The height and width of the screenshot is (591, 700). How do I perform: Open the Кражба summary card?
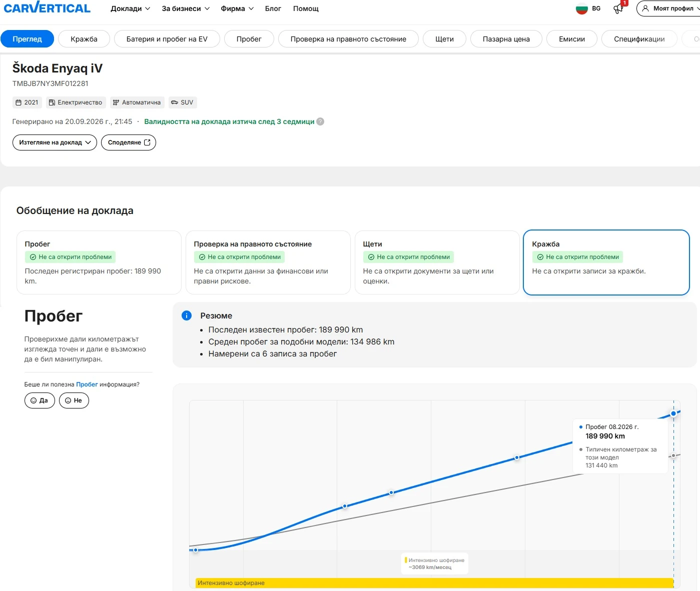coord(606,262)
